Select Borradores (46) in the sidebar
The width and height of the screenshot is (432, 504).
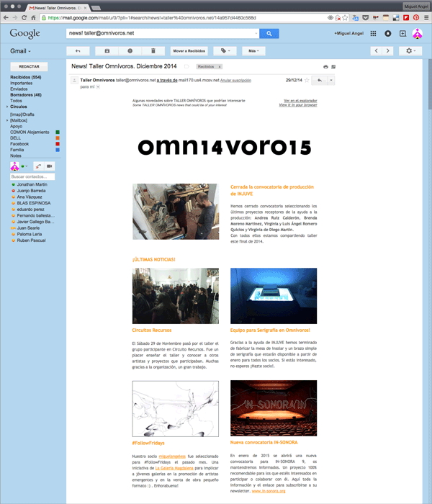pyautogui.click(x=26, y=94)
